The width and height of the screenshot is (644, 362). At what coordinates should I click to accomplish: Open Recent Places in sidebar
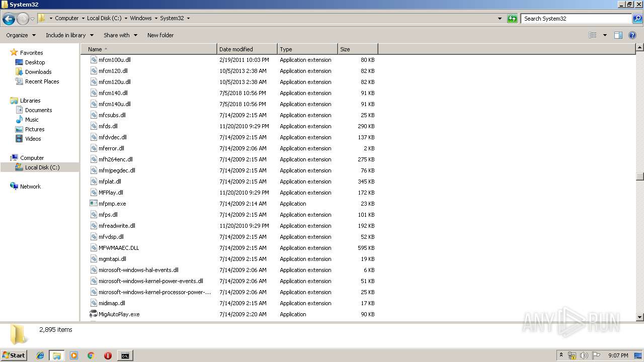click(42, 81)
